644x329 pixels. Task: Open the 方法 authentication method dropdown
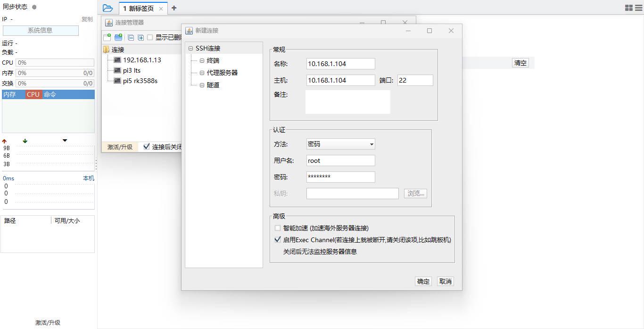tap(340, 144)
